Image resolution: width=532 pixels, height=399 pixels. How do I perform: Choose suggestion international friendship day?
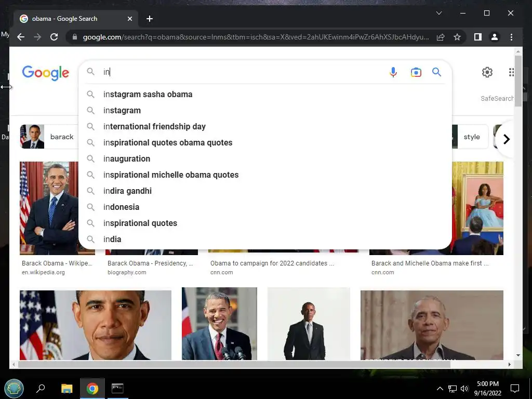coord(265,126)
